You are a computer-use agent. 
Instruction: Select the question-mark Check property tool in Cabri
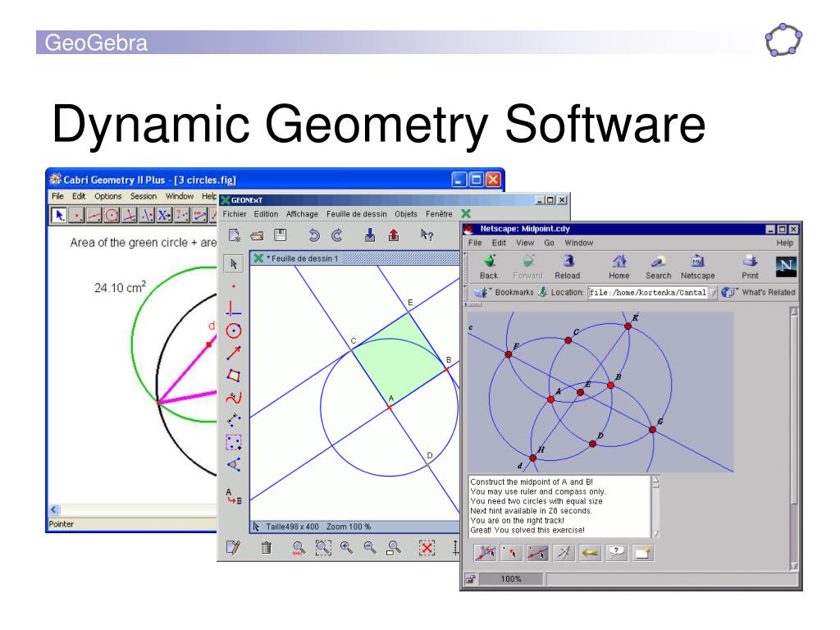182,216
